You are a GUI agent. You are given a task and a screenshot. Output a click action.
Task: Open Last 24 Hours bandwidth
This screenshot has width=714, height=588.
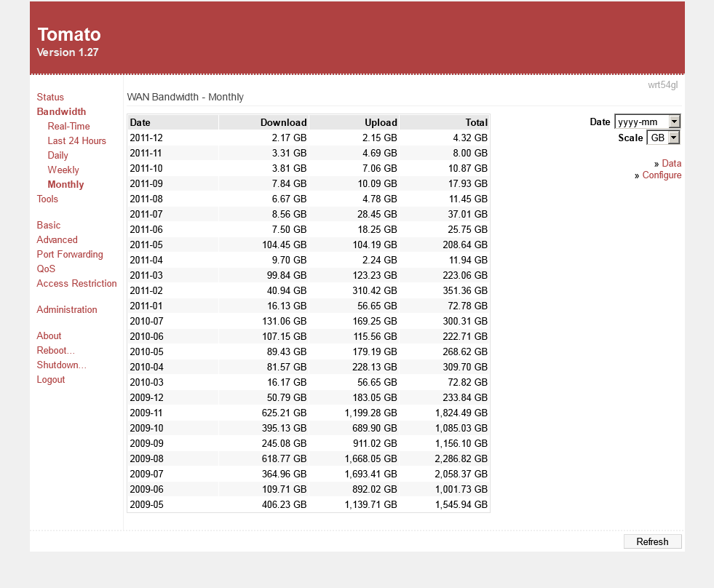point(76,140)
